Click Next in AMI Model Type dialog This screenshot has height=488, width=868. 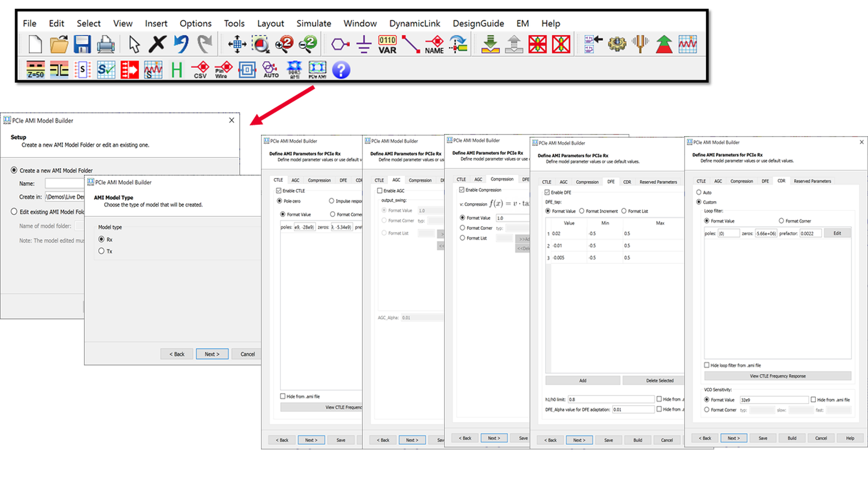coord(212,354)
